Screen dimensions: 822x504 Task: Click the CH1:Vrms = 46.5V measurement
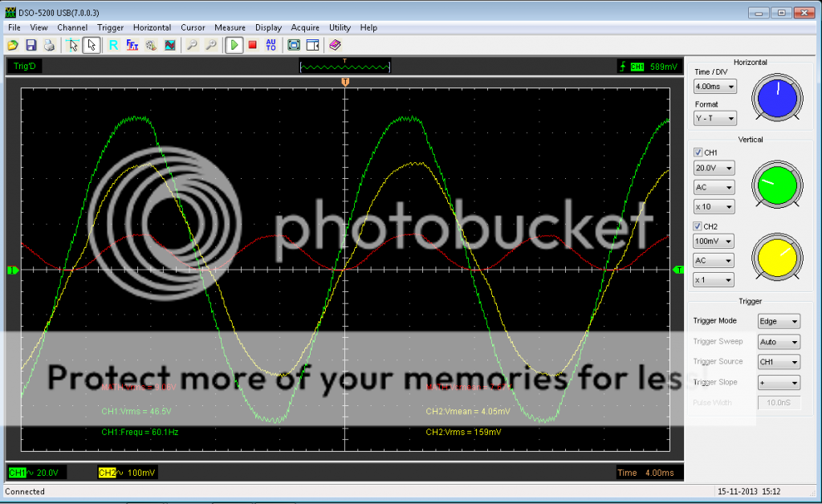[136, 412]
